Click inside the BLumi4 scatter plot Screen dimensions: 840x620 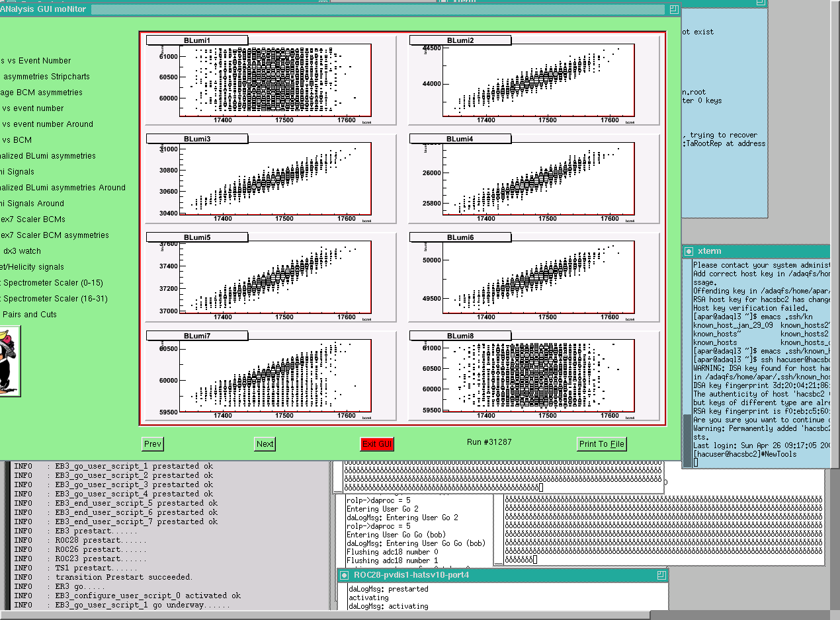538,179
